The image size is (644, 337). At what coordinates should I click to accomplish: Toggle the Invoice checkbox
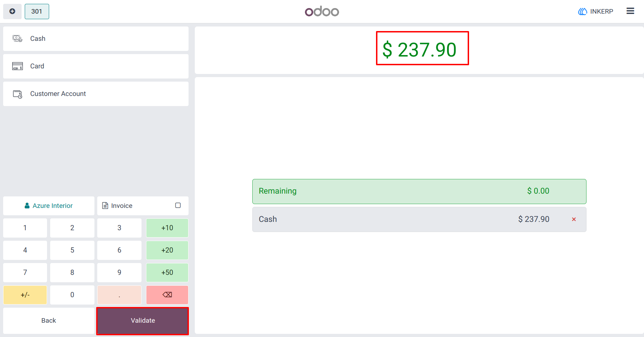coord(178,205)
